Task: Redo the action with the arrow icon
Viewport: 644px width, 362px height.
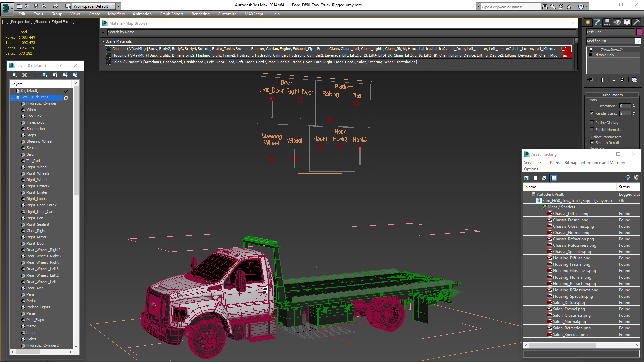Action: click(56, 6)
